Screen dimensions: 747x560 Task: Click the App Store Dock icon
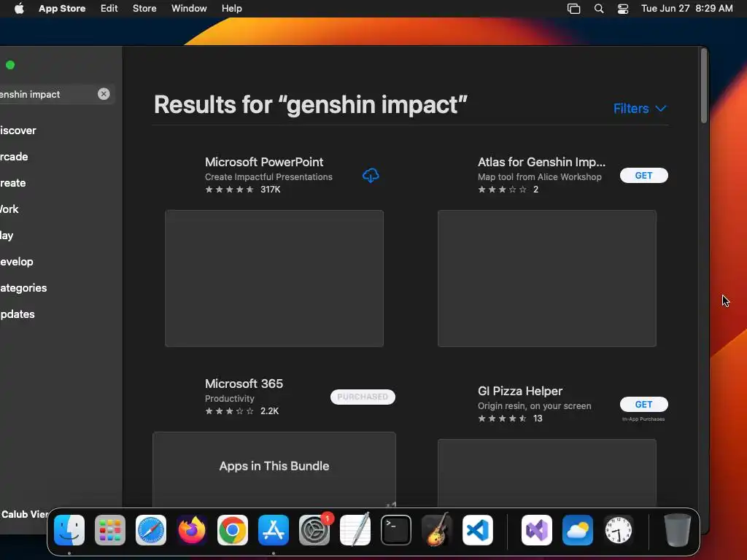[x=274, y=530]
